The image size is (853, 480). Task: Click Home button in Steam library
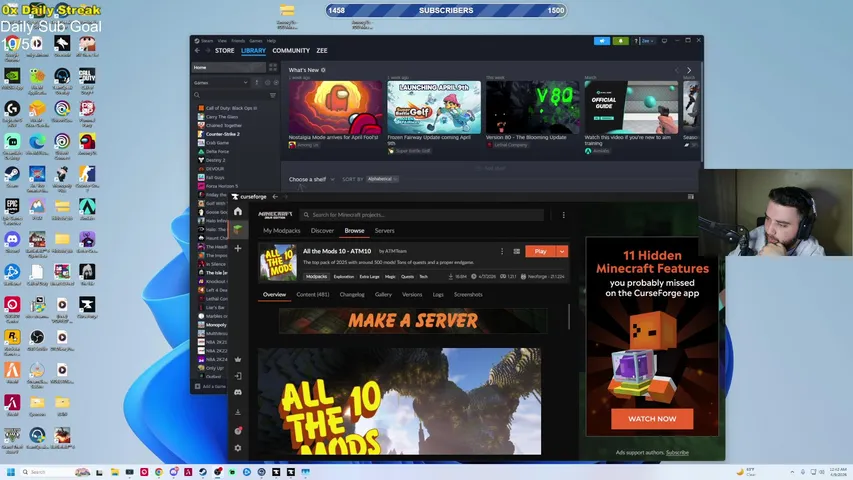(227, 67)
